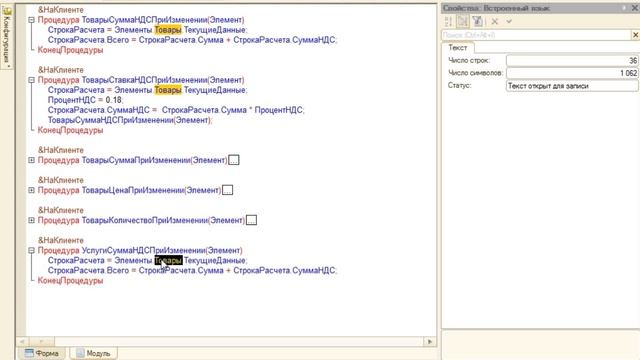640x360 pixels.
Task: Click the properties search input field
Action: (536, 35)
